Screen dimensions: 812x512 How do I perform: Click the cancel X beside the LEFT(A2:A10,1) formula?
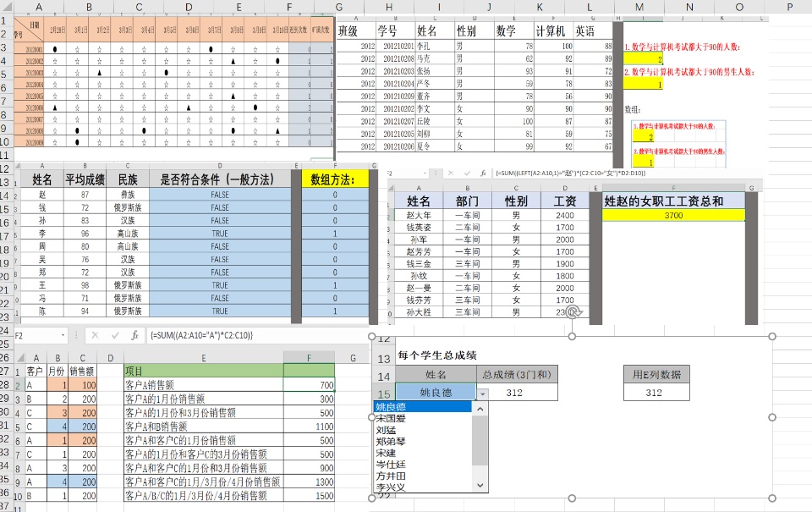[x=451, y=173]
